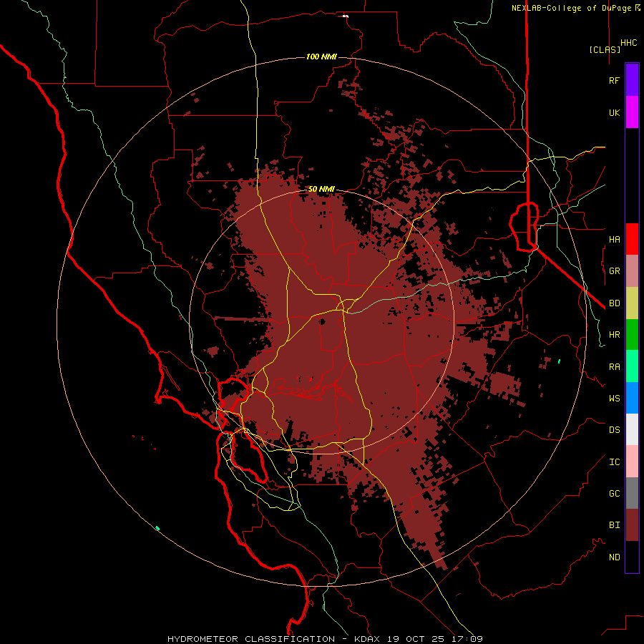This screenshot has width=644, height=644.
Task: Pick the RA bright green legend swatch
Action: pos(632,366)
